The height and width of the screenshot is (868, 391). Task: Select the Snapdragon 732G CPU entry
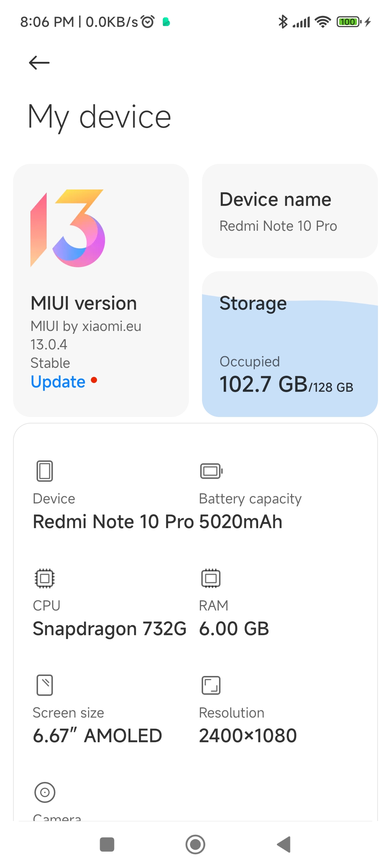point(110,629)
